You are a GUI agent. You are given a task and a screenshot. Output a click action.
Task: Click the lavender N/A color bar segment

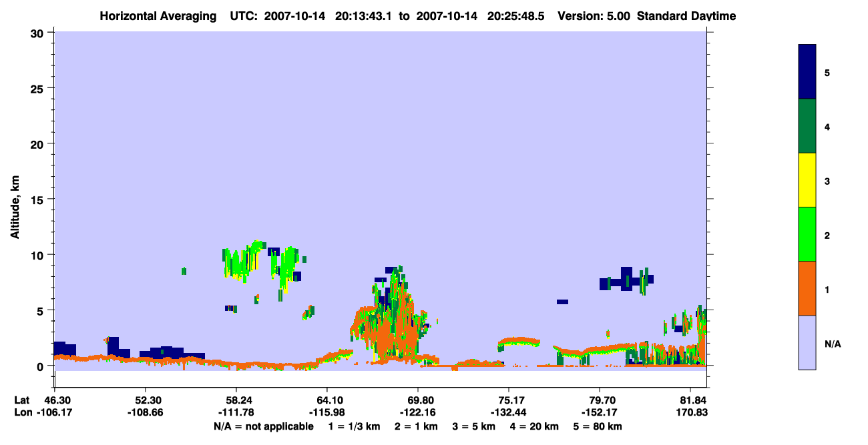tap(807, 342)
